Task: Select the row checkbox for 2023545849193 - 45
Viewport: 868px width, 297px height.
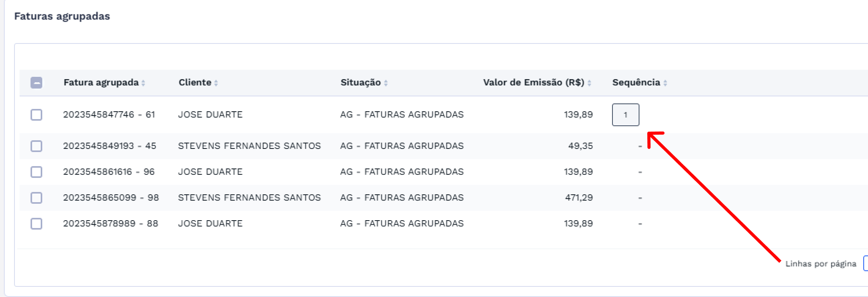Action: [36, 146]
